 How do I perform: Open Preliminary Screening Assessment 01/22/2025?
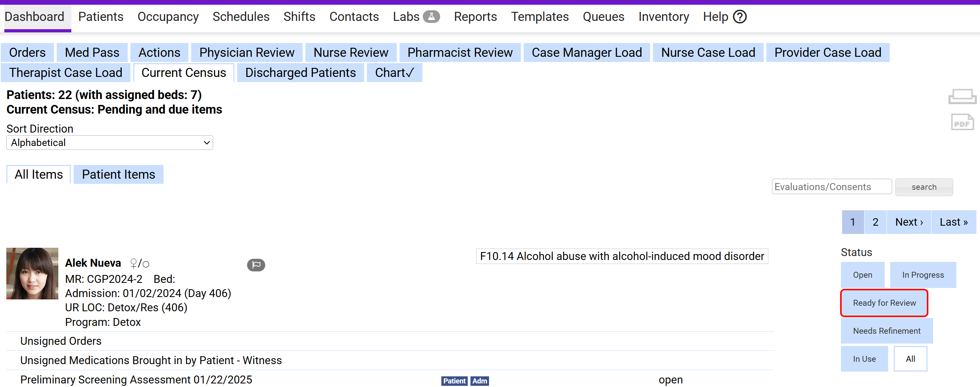click(x=136, y=380)
